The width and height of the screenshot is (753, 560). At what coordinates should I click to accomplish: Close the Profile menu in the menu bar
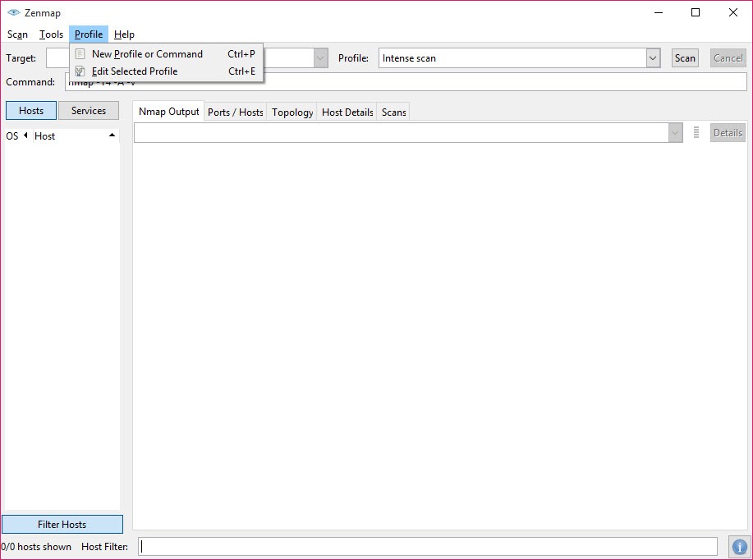click(x=89, y=34)
